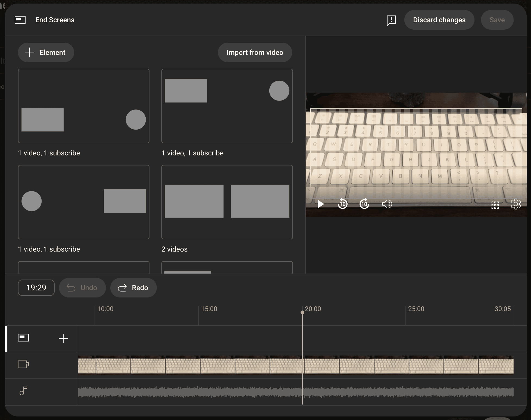This screenshot has height=420, width=531.
Task: Click the Save button
Action: [x=497, y=20]
